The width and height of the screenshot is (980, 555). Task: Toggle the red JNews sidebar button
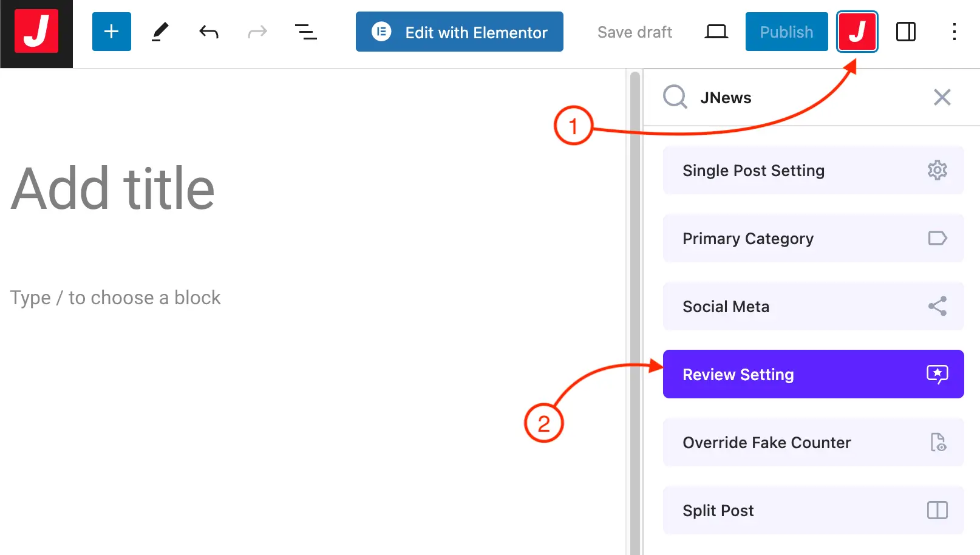click(x=857, y=32)
